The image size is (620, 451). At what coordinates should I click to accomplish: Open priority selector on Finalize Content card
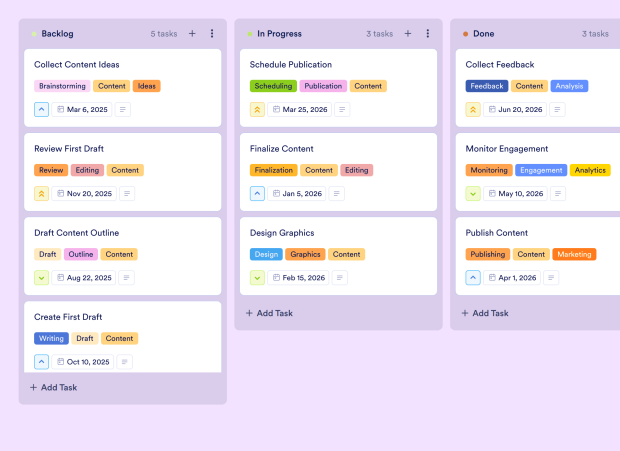pyautogui.click(x=257, y=194)
